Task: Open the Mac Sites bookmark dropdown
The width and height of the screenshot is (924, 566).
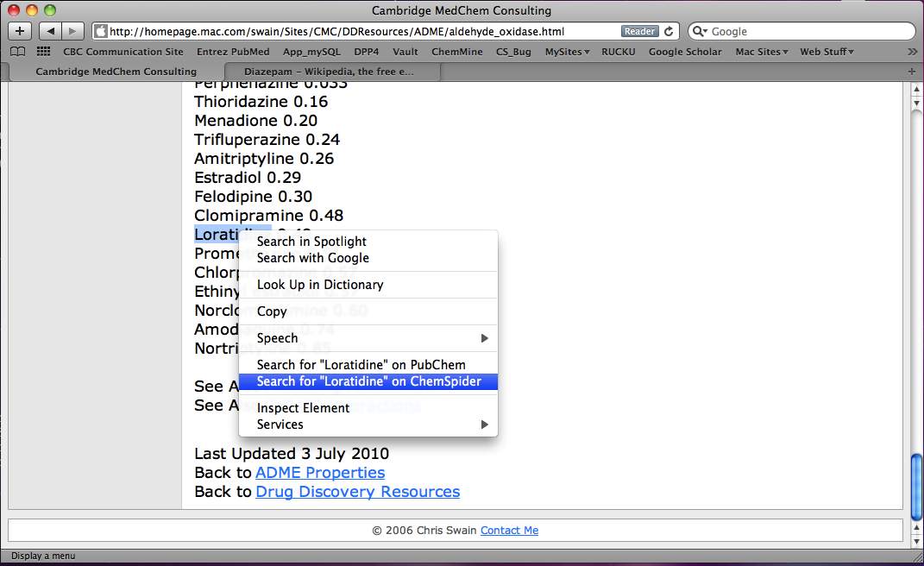Action: point(761,52)
